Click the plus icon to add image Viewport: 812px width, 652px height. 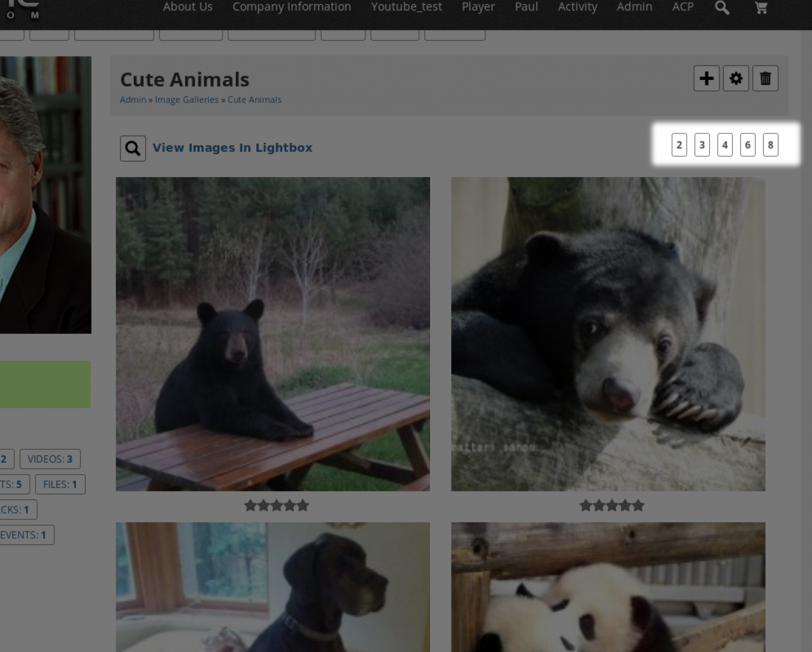706,79
